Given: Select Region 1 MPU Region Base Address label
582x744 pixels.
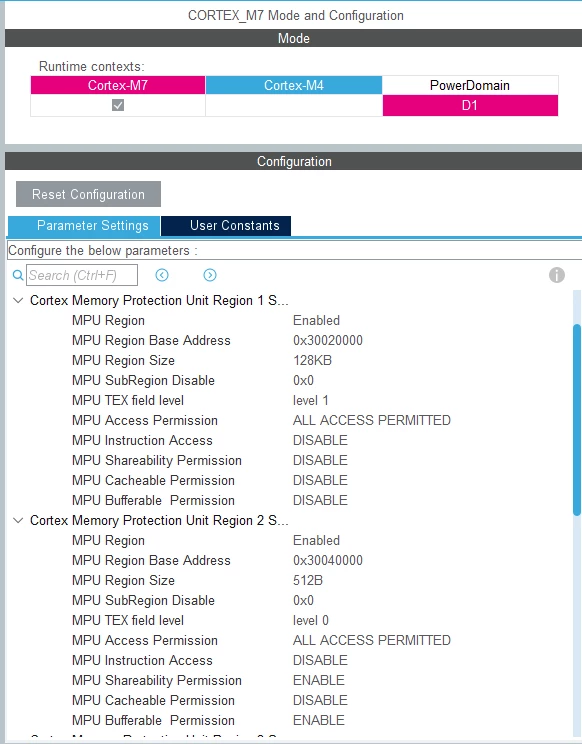Looking at the screenshot, I should coord(151,340).
